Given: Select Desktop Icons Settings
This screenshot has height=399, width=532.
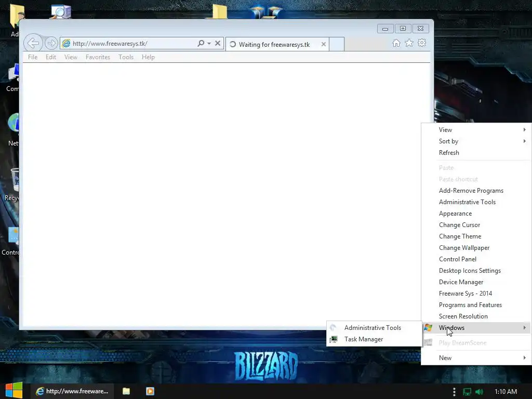Looking at the screenshot, I should (x=476, y=270).
